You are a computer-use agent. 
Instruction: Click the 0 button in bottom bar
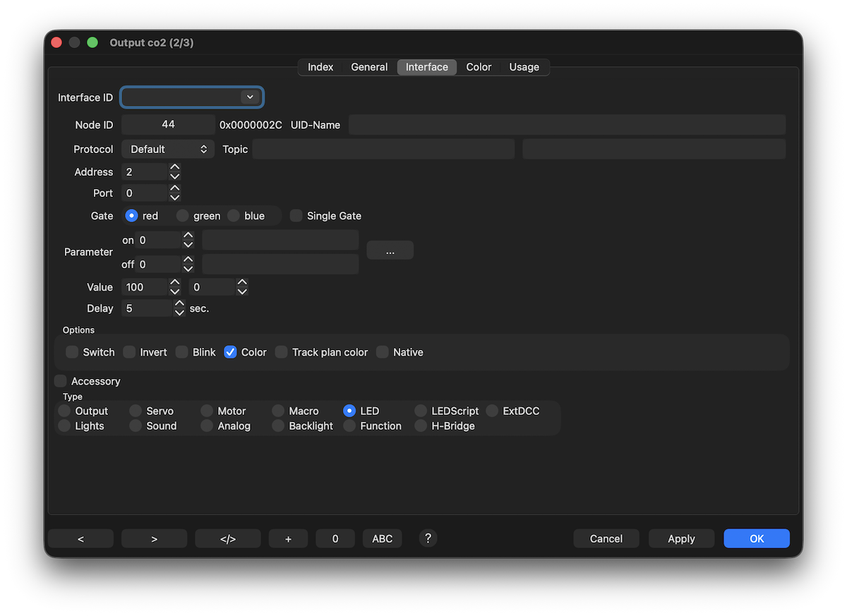(x=335, y=538)
